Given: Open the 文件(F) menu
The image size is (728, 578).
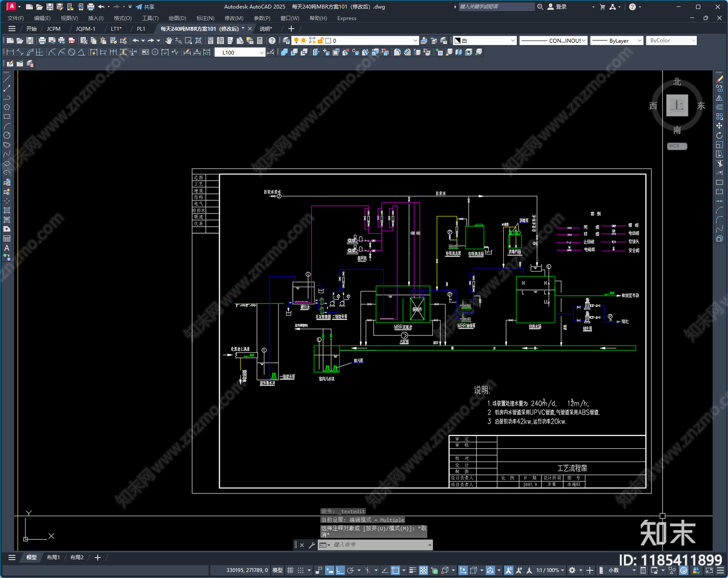Looking at the screenshot, I should [16, 18].
